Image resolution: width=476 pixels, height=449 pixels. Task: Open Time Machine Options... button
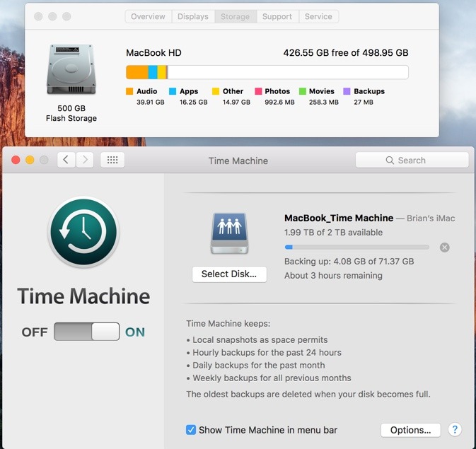[410, 430]
